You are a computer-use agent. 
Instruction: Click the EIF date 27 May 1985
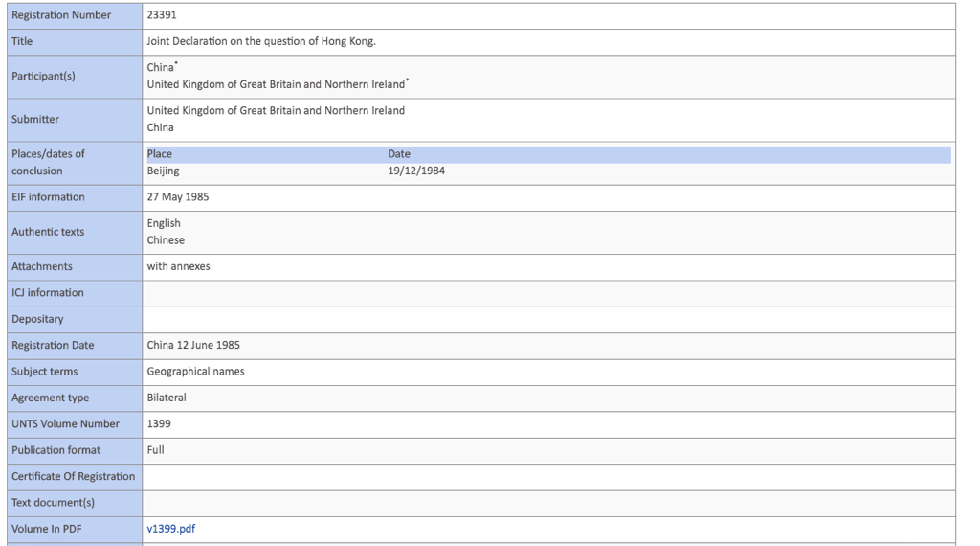(x=178, y=197)
